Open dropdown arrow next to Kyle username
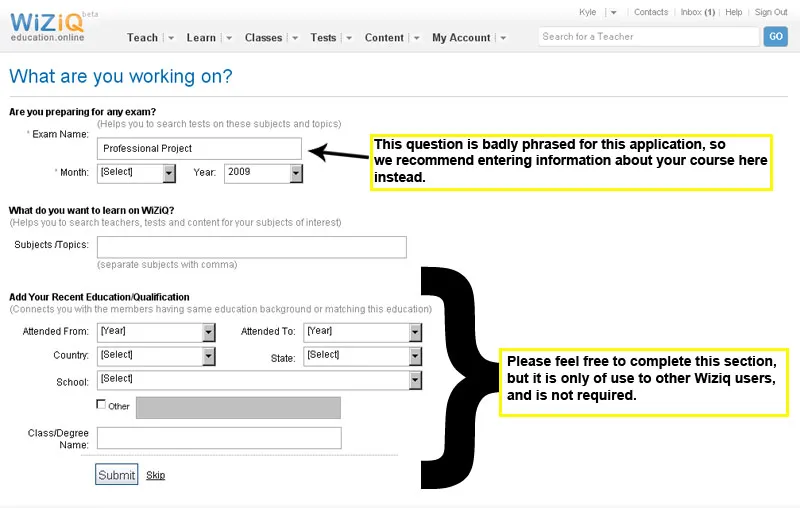This screenshot has height=508, width=800. (613, 13)
